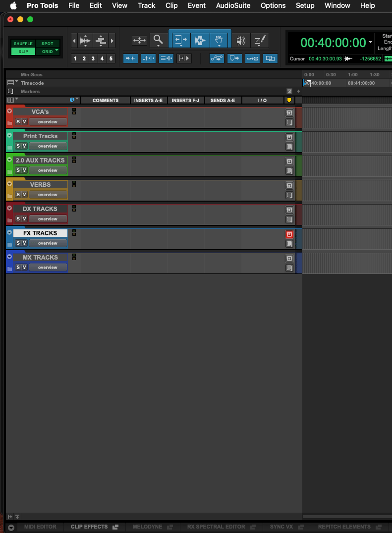
Task: Open the CLIP EFFECTS tab
Action: click(89, 527)
